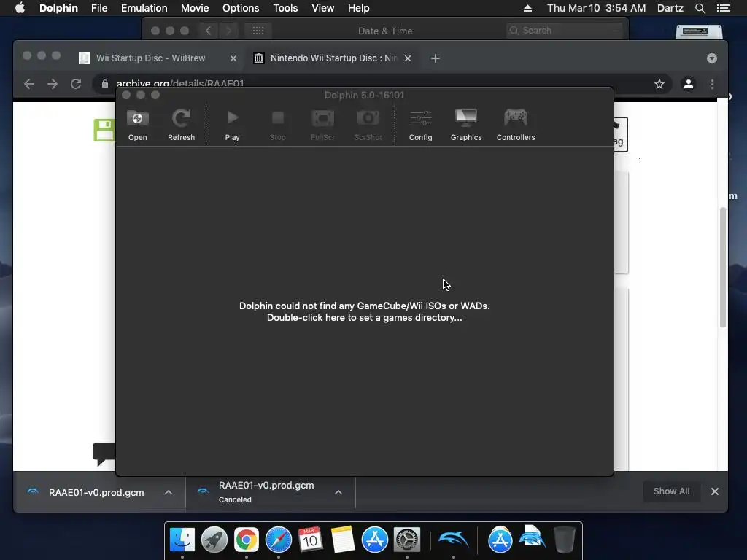Close the Chrome downloads bar
The image size is (747, 560).
715,491
